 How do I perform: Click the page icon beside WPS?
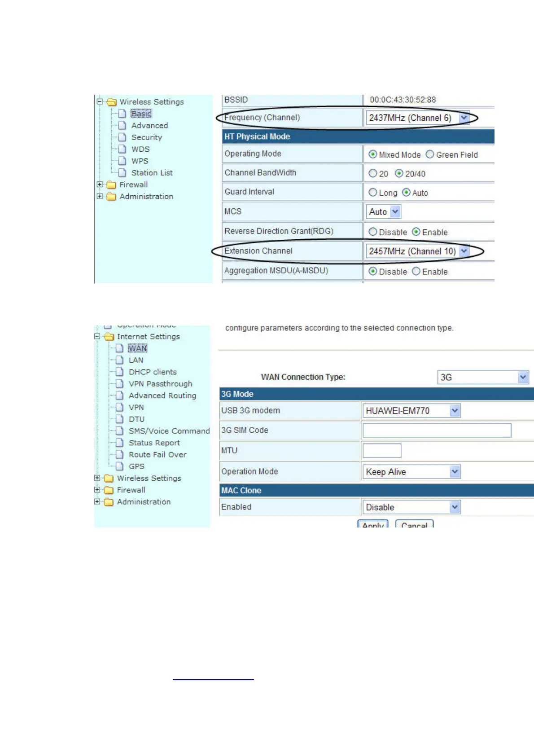122,161
